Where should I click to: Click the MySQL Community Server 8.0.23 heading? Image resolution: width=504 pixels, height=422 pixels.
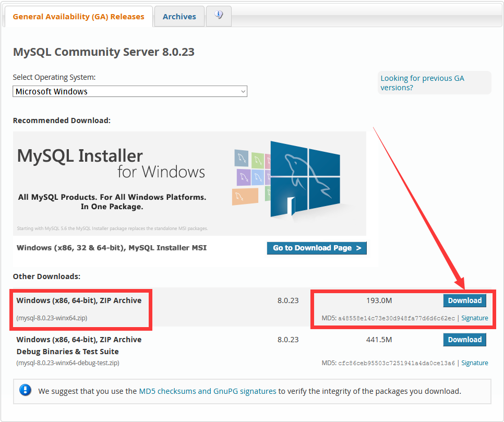click(x=103, y=52)
